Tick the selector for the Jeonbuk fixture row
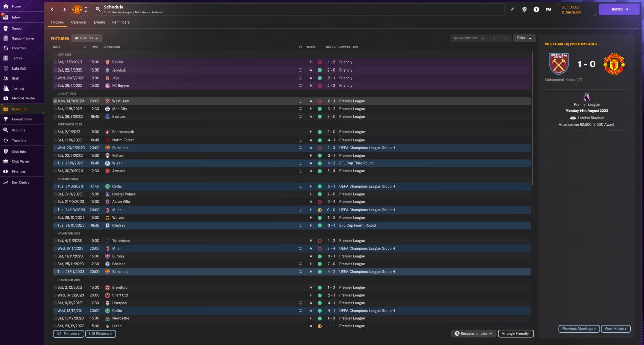 55,70
